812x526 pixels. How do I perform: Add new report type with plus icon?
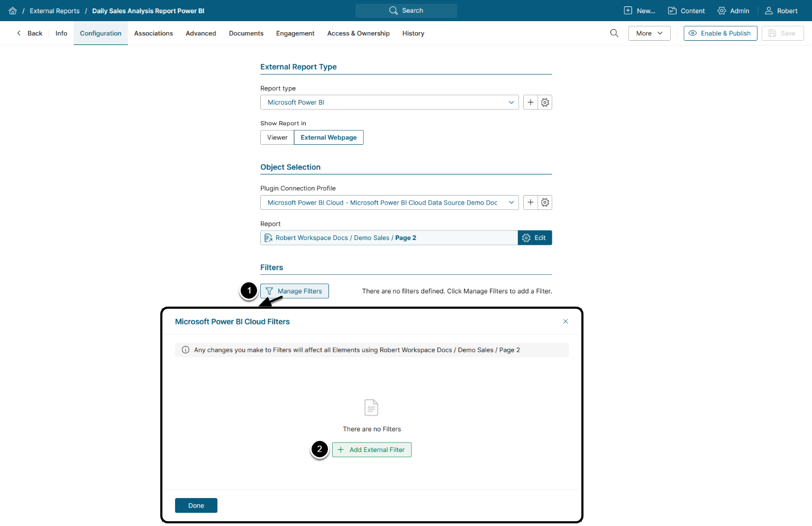coord(531,103)
